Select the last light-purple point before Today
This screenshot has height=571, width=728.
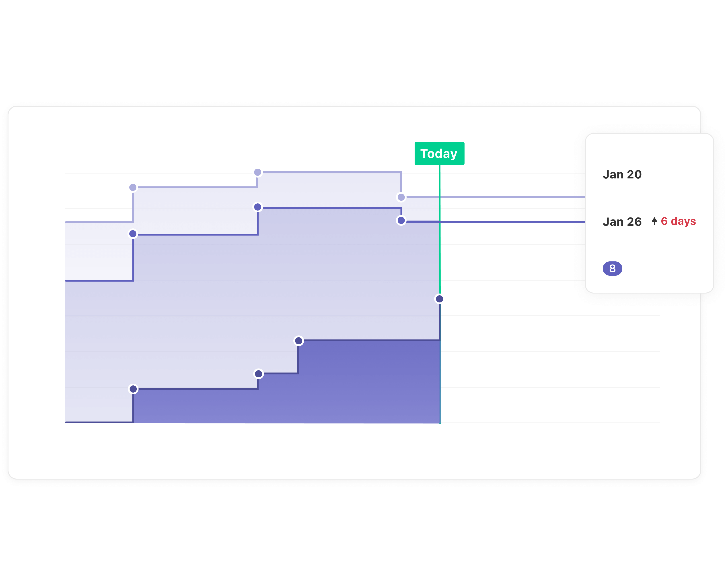pyautogui.click(x=401, y=197)
